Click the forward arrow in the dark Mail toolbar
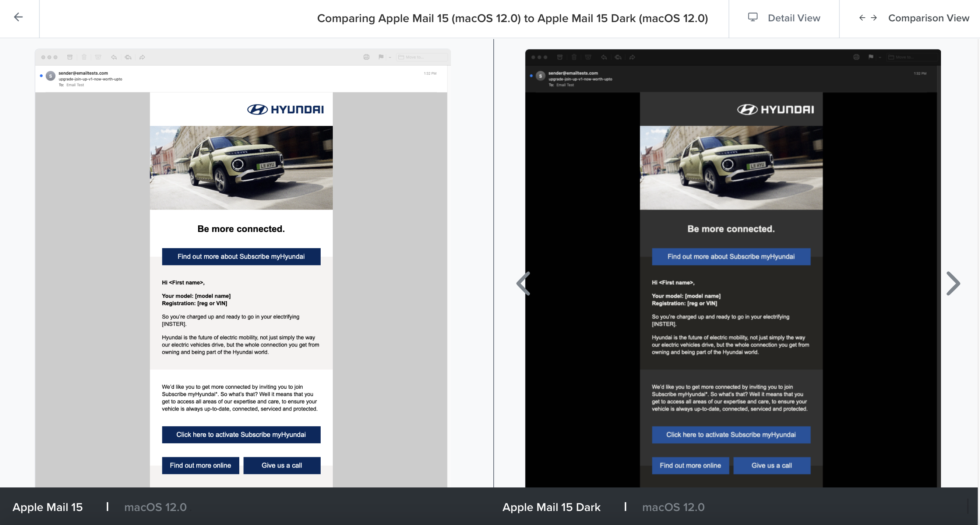 click(x=632, y=57)
